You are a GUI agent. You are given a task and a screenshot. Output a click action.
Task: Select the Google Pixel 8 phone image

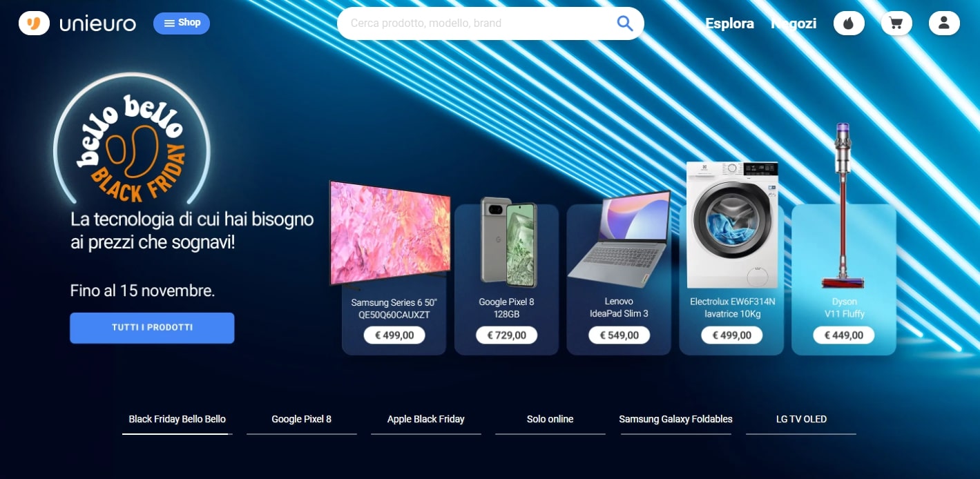508,242
